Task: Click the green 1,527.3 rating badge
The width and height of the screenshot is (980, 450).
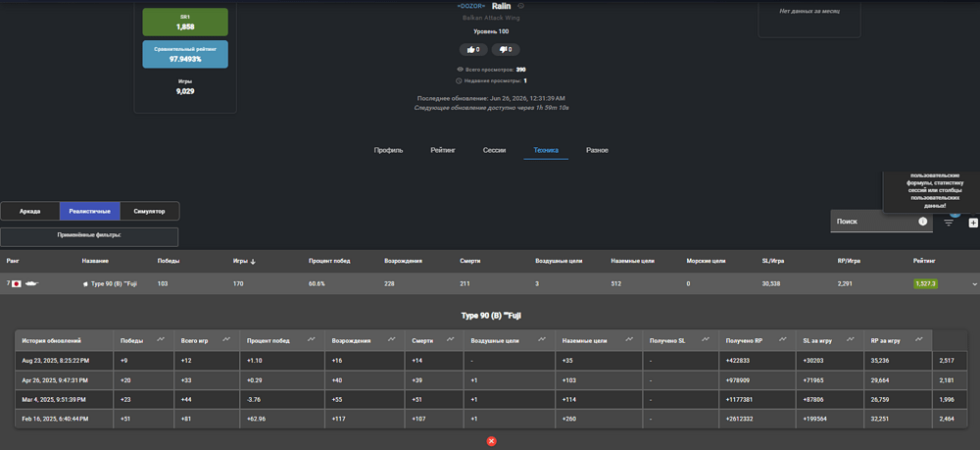Action: click(925, 283)
